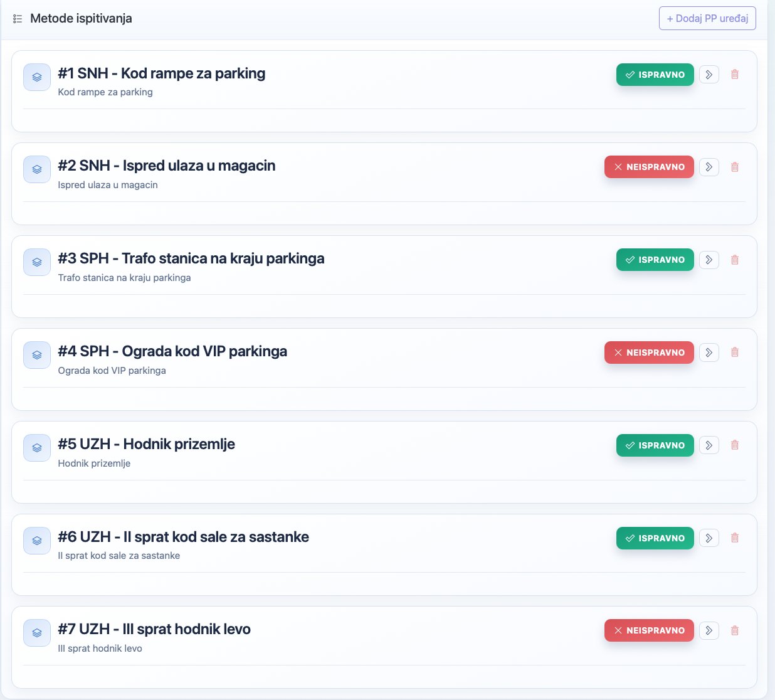Image resolution: width=775 pixels, height=700 pixels.
Task: Expand the #1 SNH Kod rampe card
Action: tap(709, 75)
